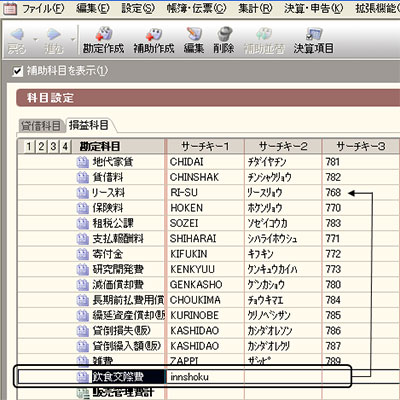The height and width of the screenshot is (400, 400).
Task: Click the サーチキー1 column header
Action: (205, 146)
